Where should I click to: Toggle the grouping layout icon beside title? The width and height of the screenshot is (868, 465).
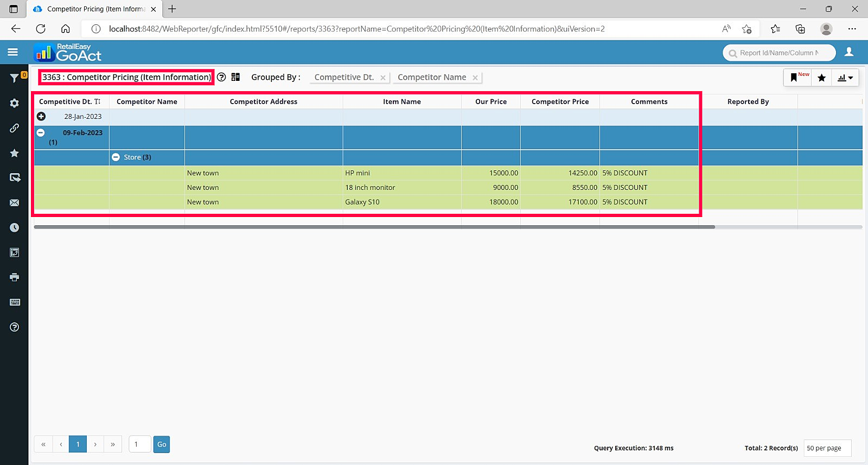(235, 77)
